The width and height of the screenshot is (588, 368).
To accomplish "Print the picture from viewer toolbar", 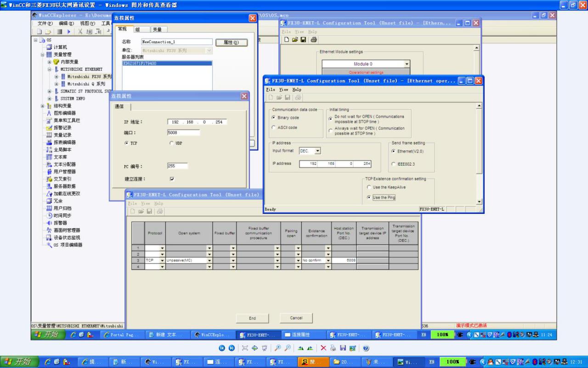I will tap(333, 348).
